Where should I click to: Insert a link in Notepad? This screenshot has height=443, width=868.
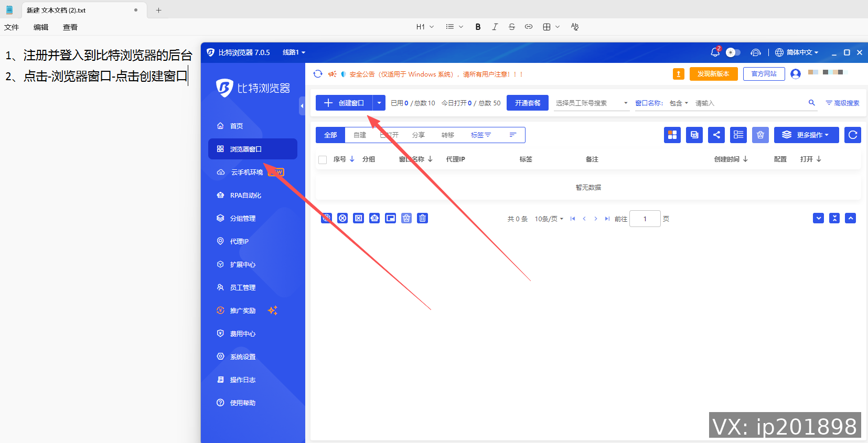pyautogui.click(x=529, y=27)
